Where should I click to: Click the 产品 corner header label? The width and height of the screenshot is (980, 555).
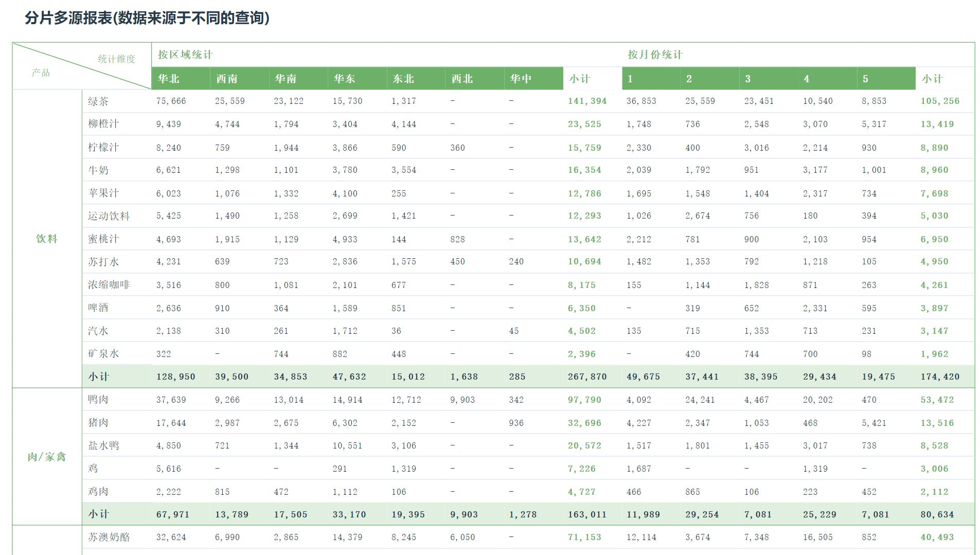coord(41,73)
